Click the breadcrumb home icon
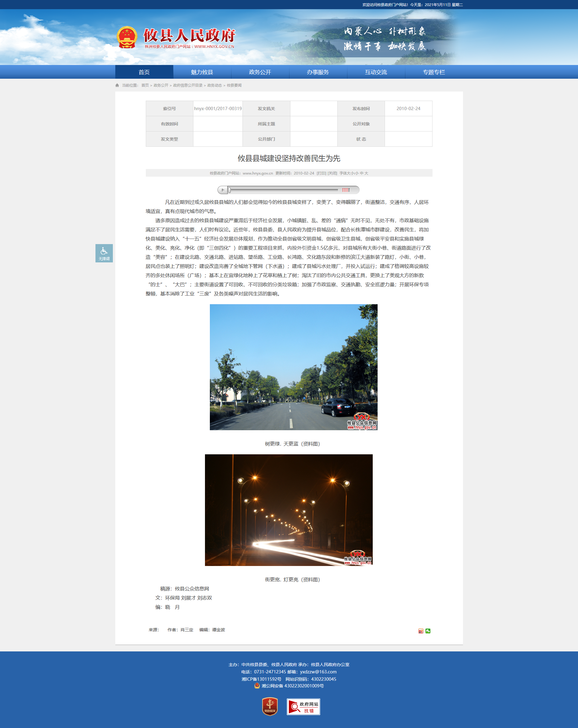Viewport: 578px width, 728px height. pos(117,85)
